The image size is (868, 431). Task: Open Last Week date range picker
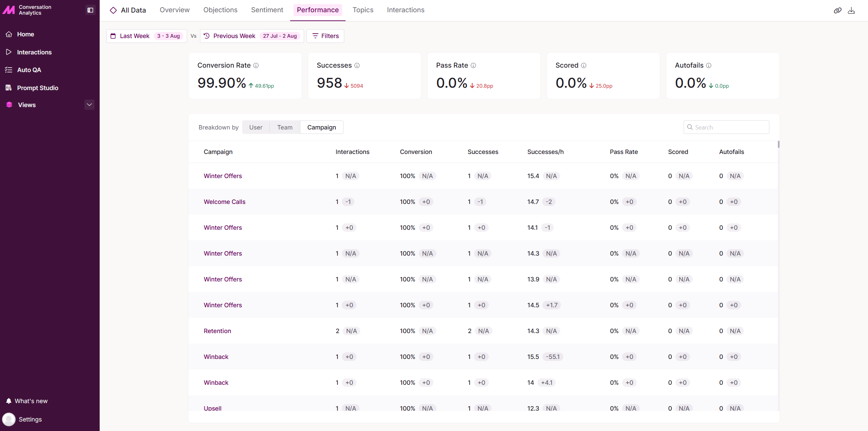[x=147, y=36]
